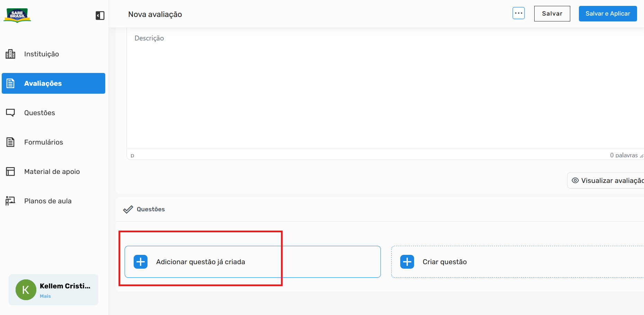
Task: Click the editor resize handle near word count
Action: [x=641, y=156]
